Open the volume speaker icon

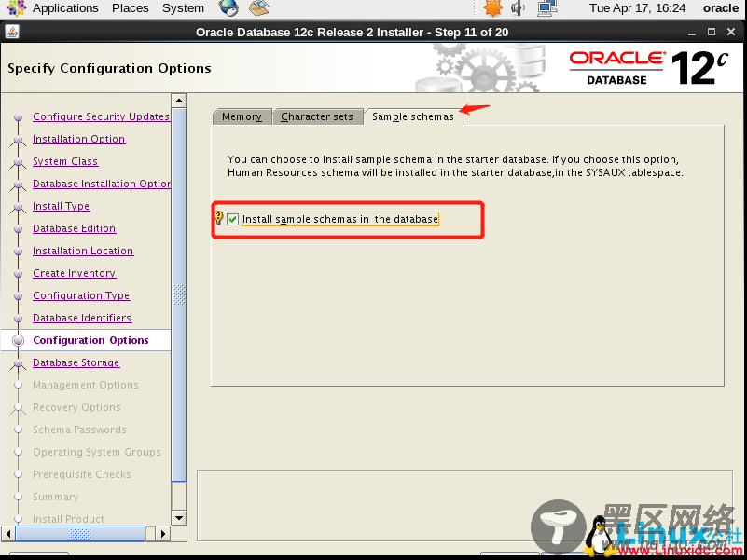pyautogui.click(x=518, y=7)
